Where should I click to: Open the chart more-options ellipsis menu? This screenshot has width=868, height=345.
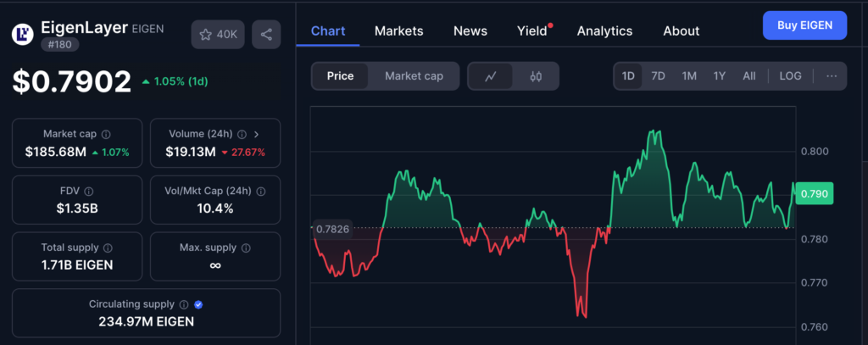pos(832,76)
